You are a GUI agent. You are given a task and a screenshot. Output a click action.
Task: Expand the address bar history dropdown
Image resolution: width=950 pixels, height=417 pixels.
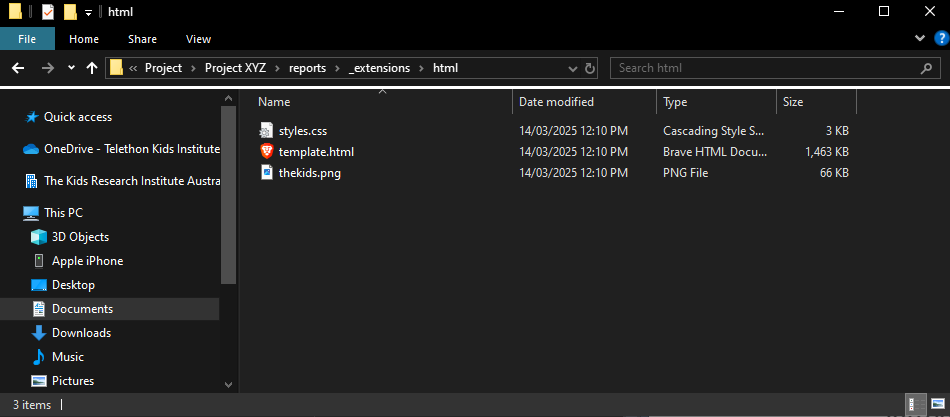click(x=572, y=68)
